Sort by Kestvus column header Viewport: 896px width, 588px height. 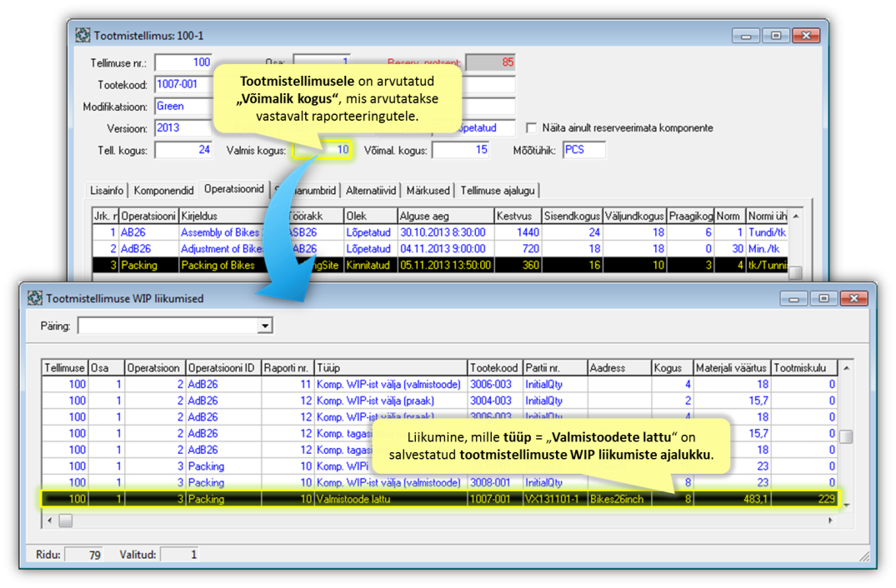tap(517, 216)
